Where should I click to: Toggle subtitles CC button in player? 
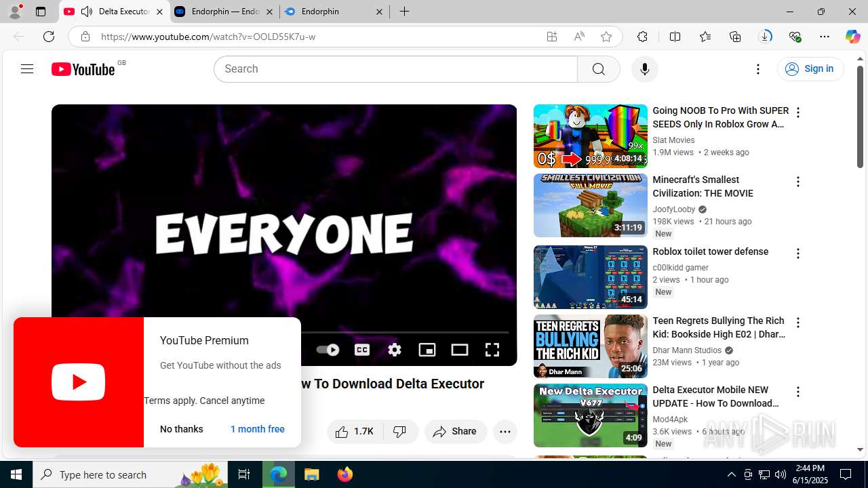pos(362,350)
